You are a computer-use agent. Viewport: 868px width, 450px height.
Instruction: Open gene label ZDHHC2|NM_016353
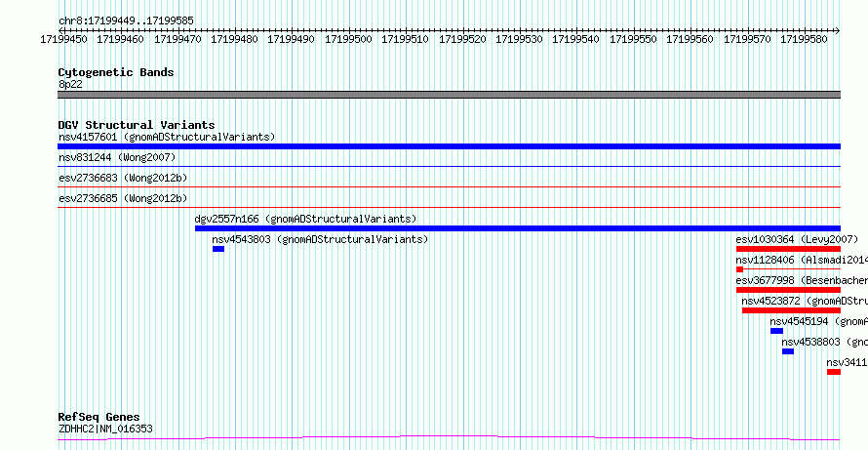[105, 429]
